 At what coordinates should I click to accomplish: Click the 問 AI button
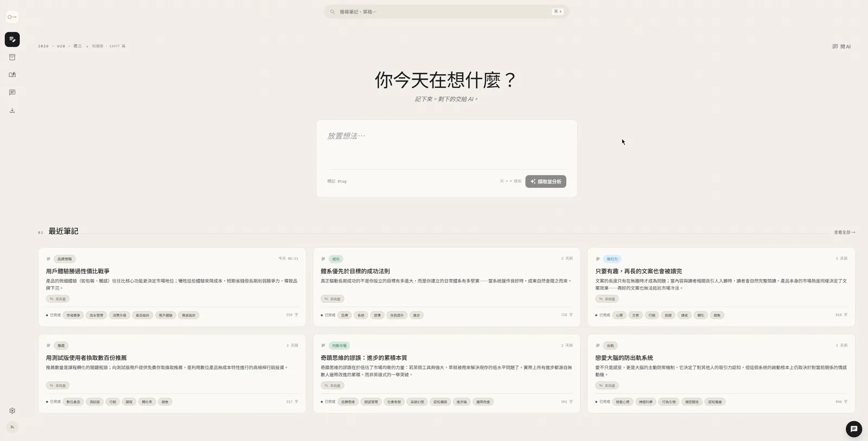(x=841, y=47)
